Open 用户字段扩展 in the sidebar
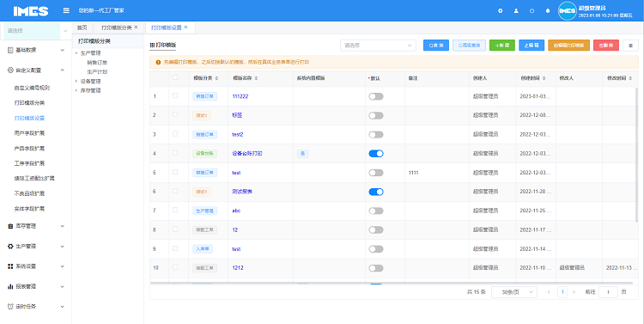644x324 pixels. point(29,133)
